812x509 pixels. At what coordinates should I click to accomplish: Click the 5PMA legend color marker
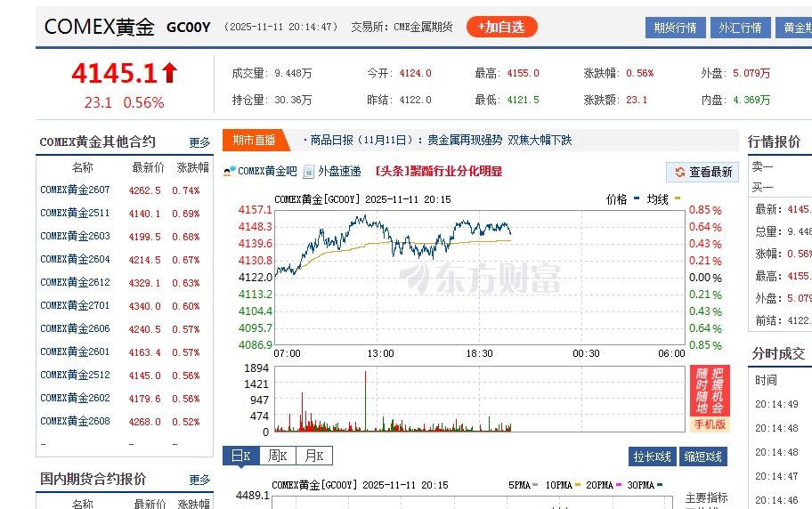pos(535,485)
